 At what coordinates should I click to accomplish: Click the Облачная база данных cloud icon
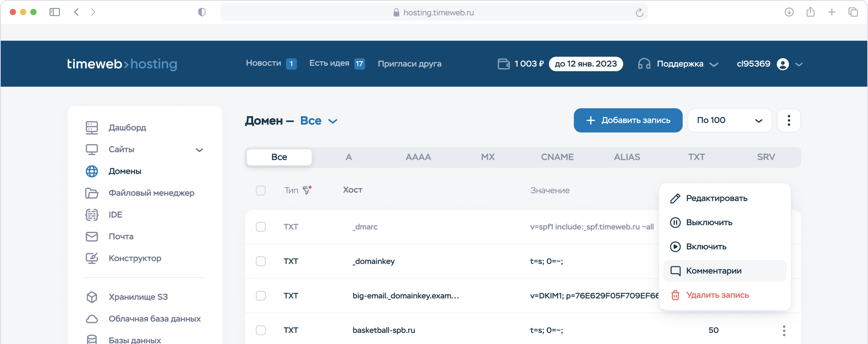pyautogui.click(x=92, y=319)
